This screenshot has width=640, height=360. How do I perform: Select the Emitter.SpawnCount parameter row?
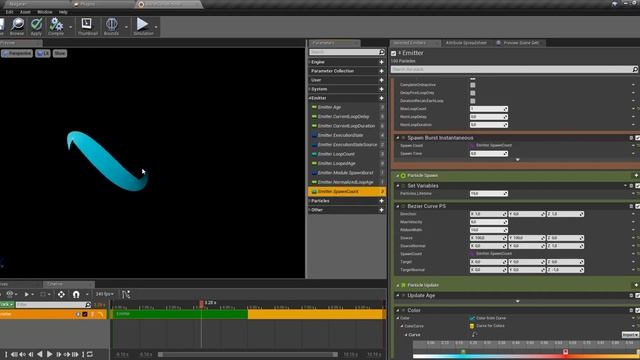click(x=347, y=191)
